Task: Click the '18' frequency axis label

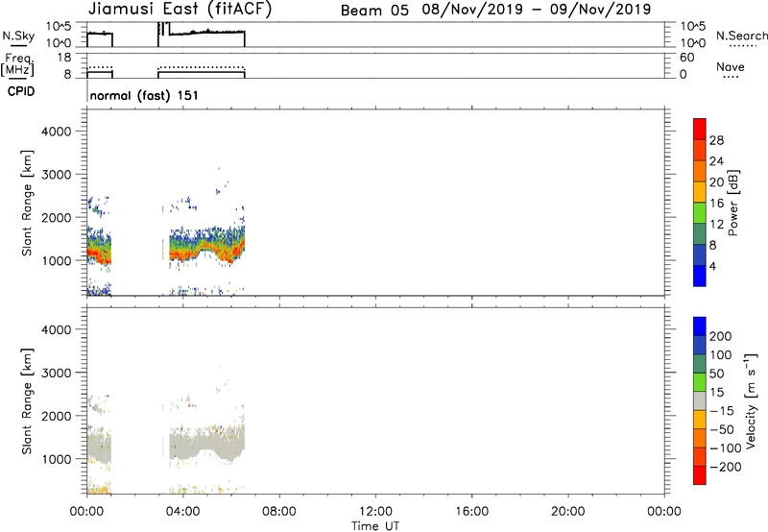Action: point(64,58)
